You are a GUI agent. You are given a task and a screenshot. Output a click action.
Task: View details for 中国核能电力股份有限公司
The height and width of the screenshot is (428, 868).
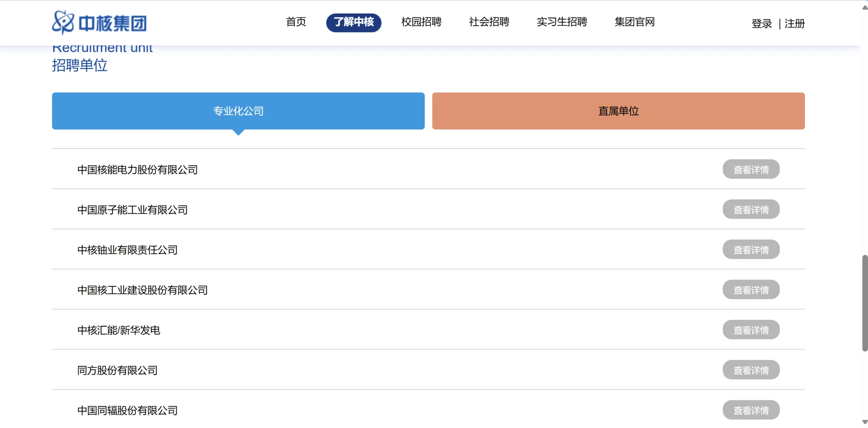coord(751,169)
